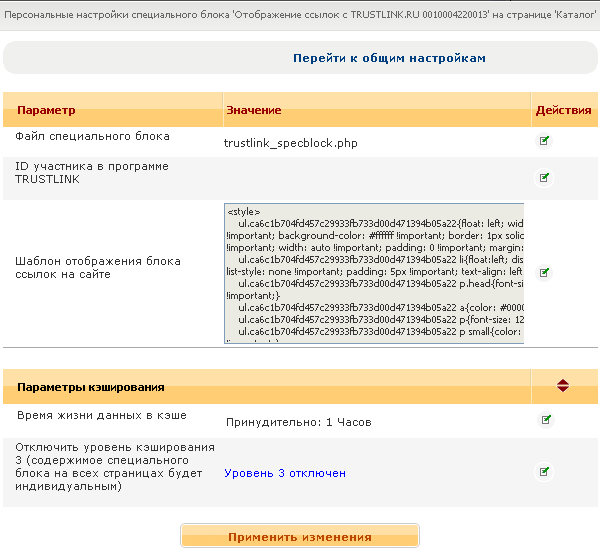Screen dimensions: 600x551
Task: Focus the template style code text area
Action: pos(373,273)
